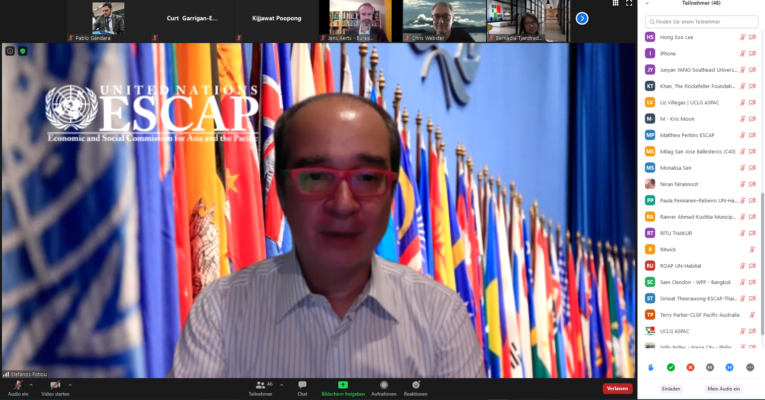
Task: Open the Chat panel
Action: click(x=302, y=388)
